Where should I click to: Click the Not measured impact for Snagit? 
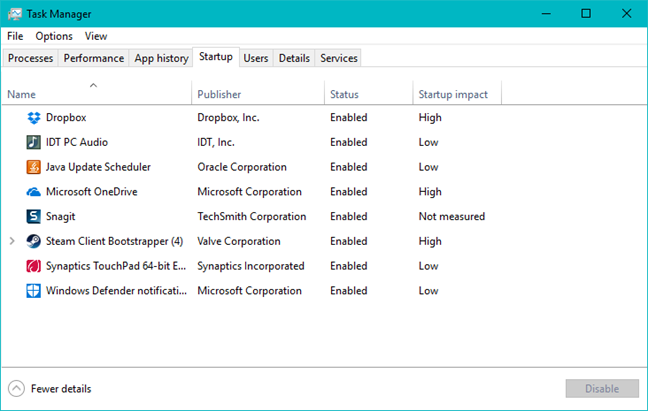(452, 216)
